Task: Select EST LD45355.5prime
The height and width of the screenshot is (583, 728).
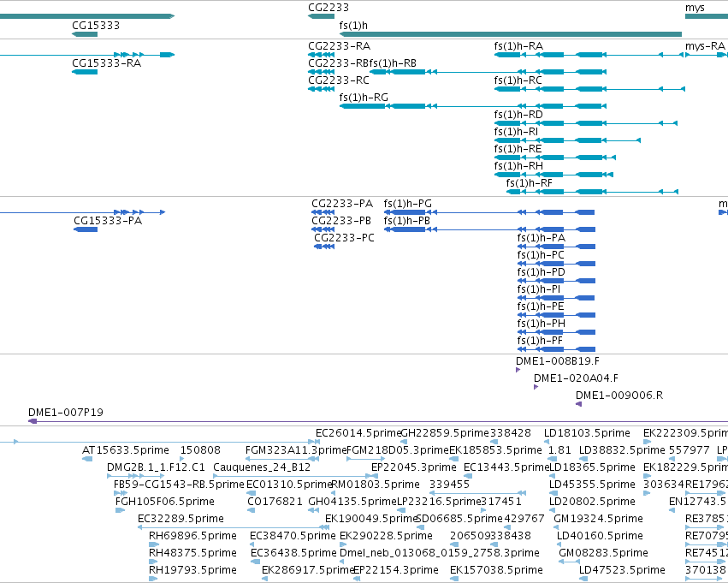Action: pyautogui.click(x=592, y=485)
